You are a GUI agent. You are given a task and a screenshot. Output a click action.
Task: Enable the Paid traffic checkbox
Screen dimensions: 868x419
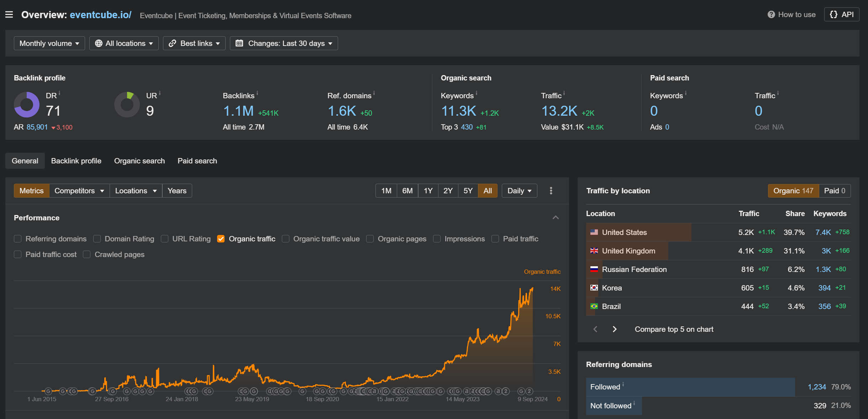pyautogui.click(x=495, y=239)
